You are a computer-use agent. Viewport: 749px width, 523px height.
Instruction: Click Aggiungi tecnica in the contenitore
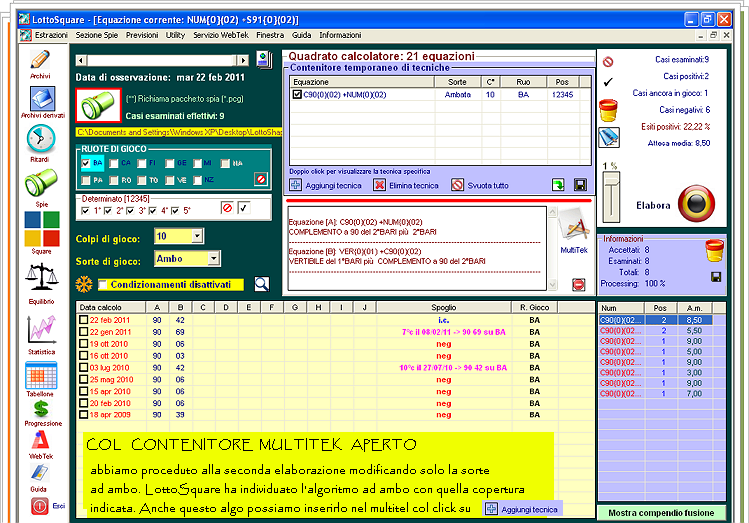326,185
